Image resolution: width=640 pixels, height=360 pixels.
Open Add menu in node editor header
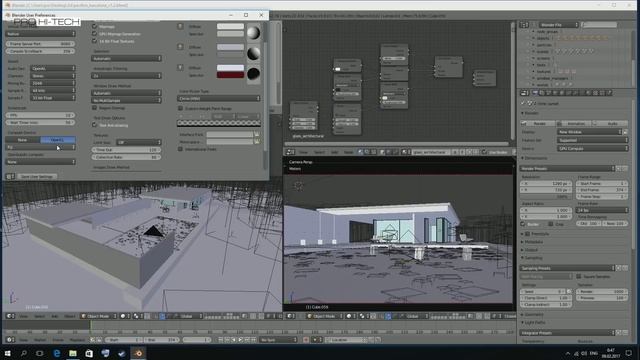click(x=334, y=152)
